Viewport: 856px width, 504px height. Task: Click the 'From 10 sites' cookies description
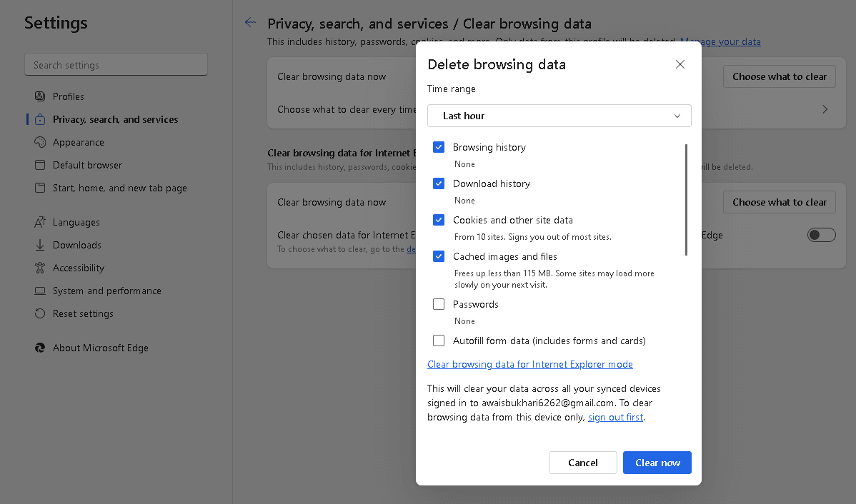click(x=533, y=237)
